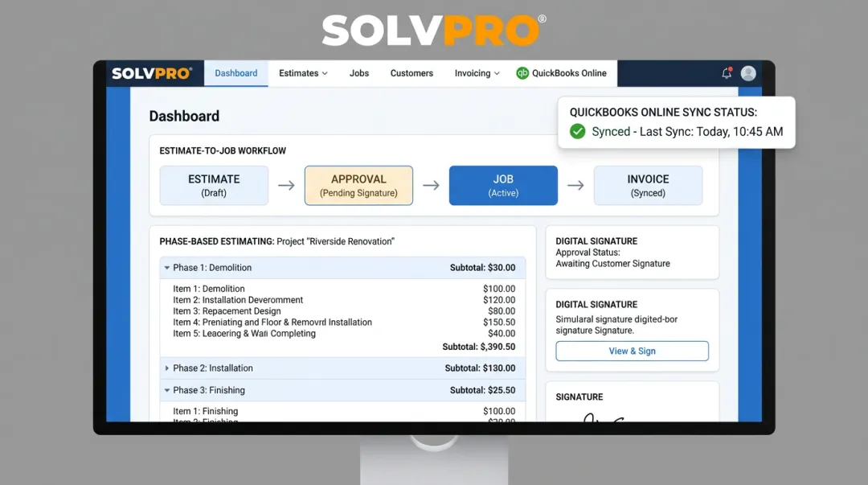Click the $120.00 price value
868x485 pixels.
pos(499,300)
